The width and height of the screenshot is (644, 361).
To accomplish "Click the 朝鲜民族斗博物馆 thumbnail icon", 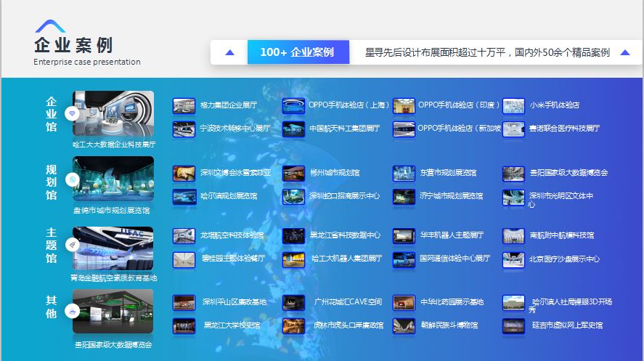I will click(404, 326).
